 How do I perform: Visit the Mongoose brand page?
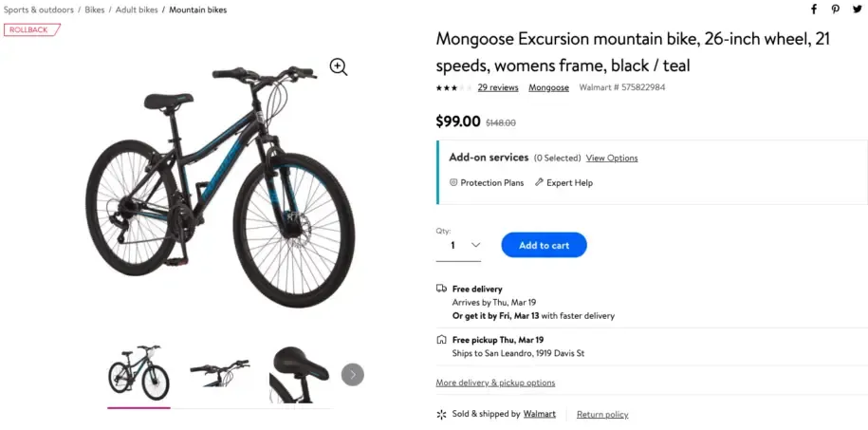pos(548,87)
